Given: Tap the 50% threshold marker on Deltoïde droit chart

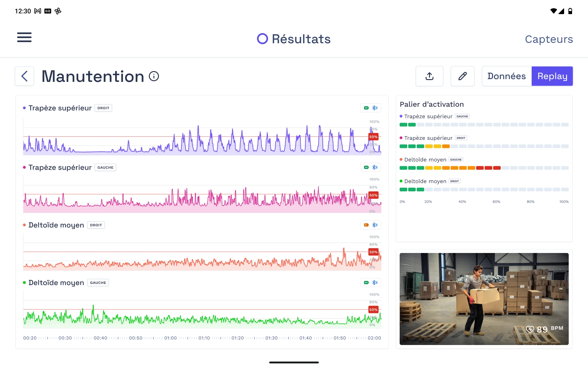Looking at the screenshot, I should click(373, 252).
